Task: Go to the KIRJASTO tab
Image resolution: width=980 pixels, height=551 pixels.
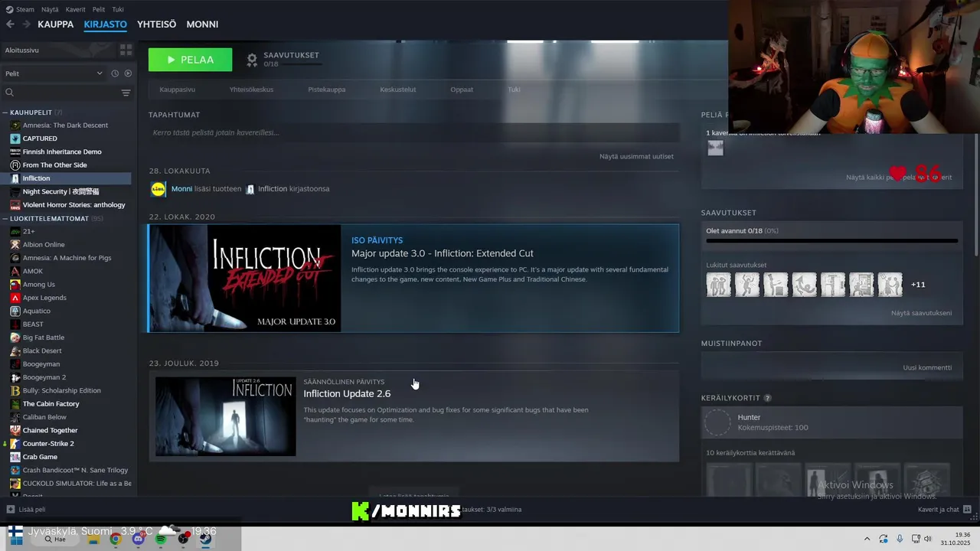Action: (105, 24)
